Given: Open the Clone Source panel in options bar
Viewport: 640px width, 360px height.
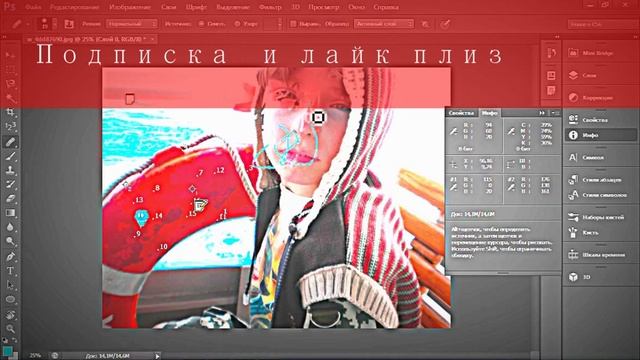Looking at the screenshot, I should point(69,24).
